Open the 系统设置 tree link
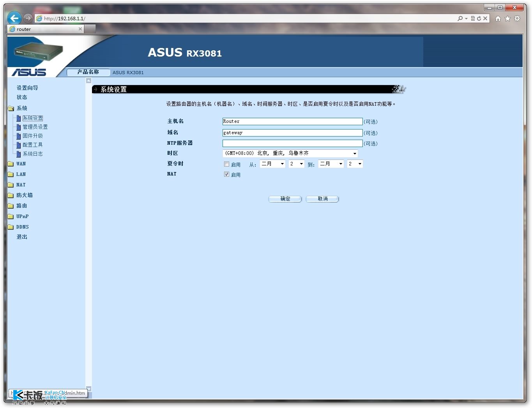Viewport: 532px width, 408px height. 33,118
